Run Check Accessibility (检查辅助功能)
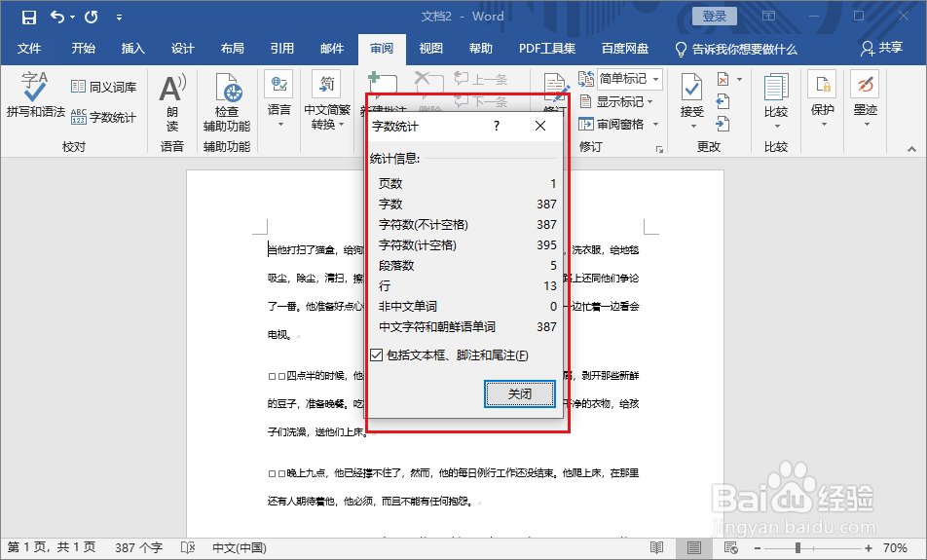The width and height of the screenshot is (927, 560). point(227,101)
